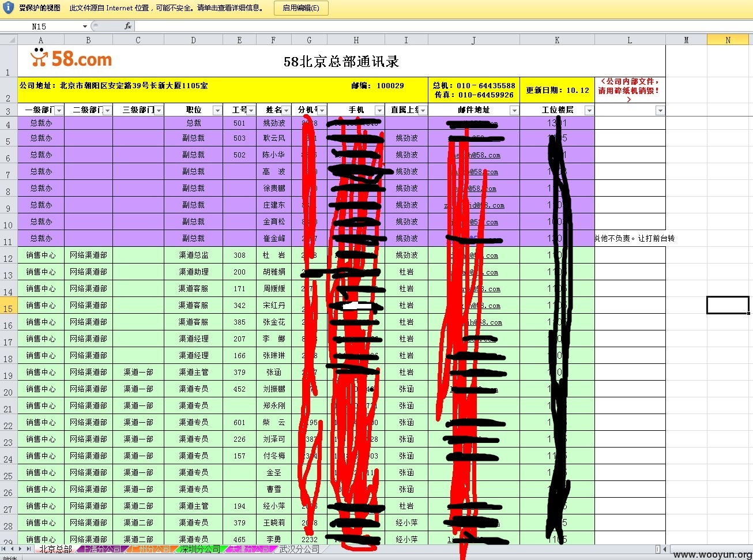This screenshot has height=560, width=753.
Task: Open the Name Box dropdown arrow
Action: click(85, 27)
